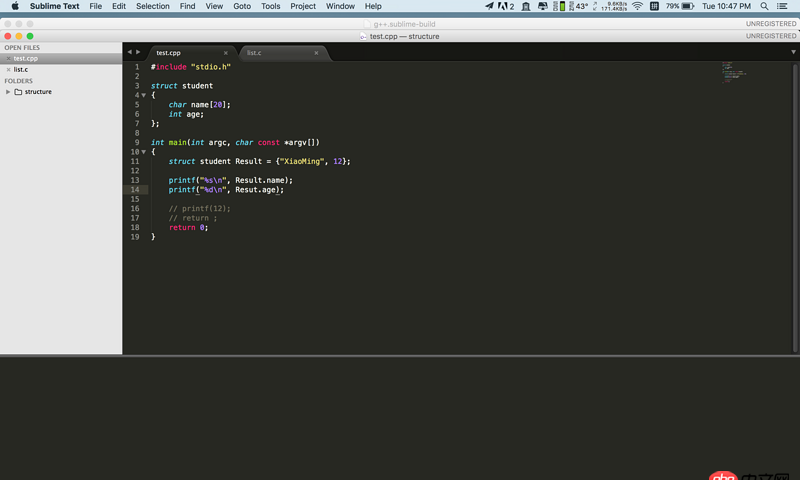Click on int main function signature

point(235,142)
